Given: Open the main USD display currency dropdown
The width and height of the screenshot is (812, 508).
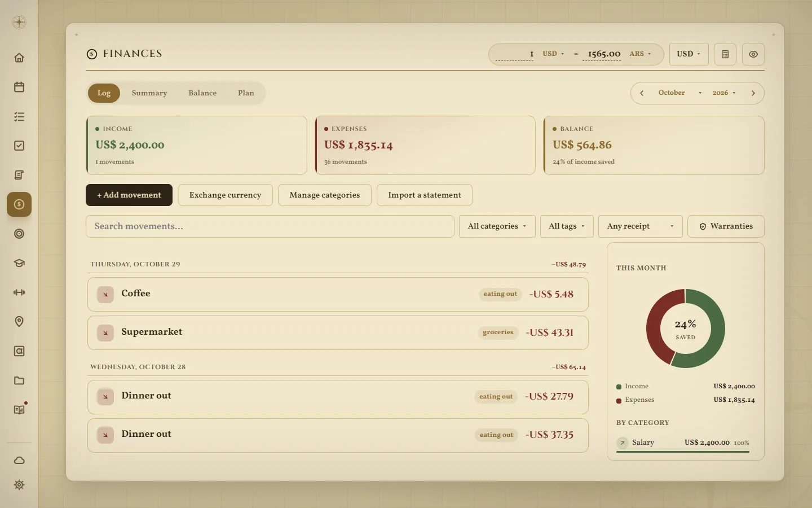Looking at the screenshot, I should (x=689, y=54).
